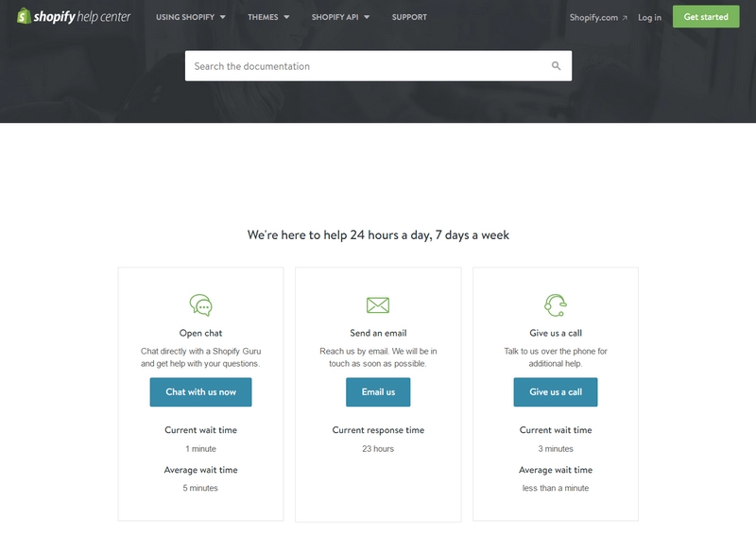
Task: Click 'less than a minute' average time
Action: coord(556,488)
